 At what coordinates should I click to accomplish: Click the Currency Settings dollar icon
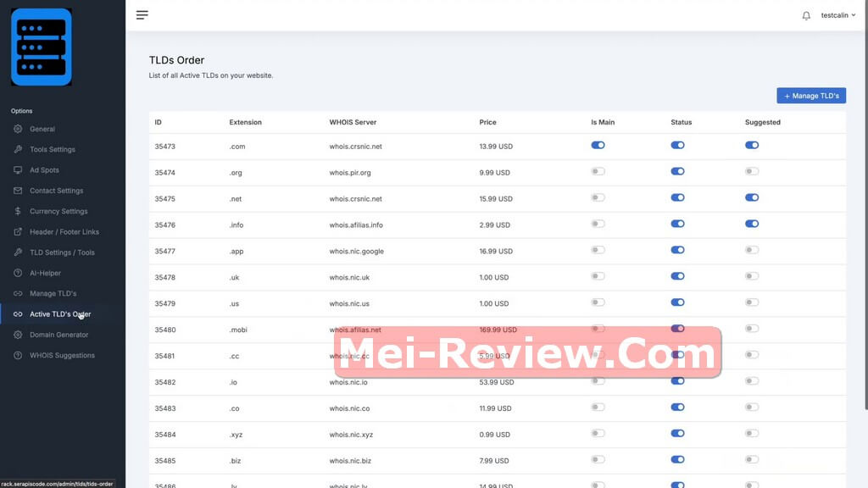point(18,211)
